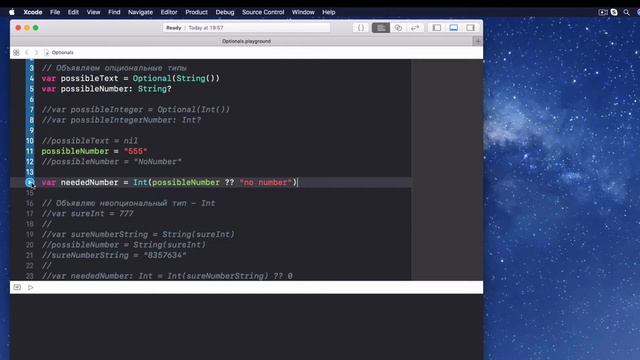This screenshot has width=640, height=360.
Task: Open the File menu
Action: 55,12
